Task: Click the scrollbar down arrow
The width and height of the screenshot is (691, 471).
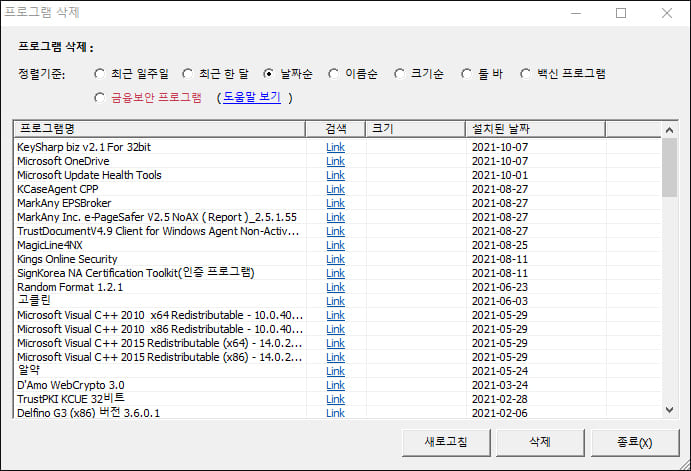Action: click(x=669, y=410)
